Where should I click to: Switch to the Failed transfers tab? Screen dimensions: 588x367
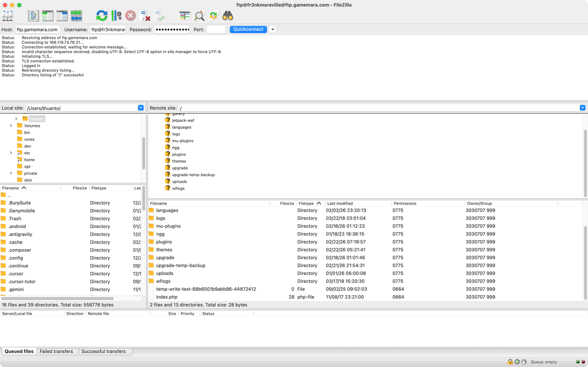coord(57,351)
